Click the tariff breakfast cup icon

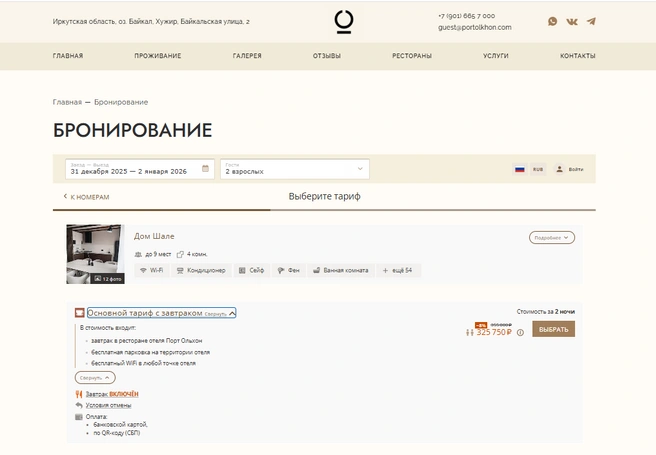coord(79,313)
